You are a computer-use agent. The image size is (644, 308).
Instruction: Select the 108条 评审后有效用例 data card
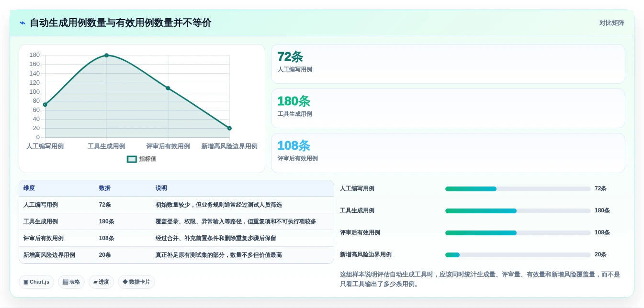pos(448,153)
